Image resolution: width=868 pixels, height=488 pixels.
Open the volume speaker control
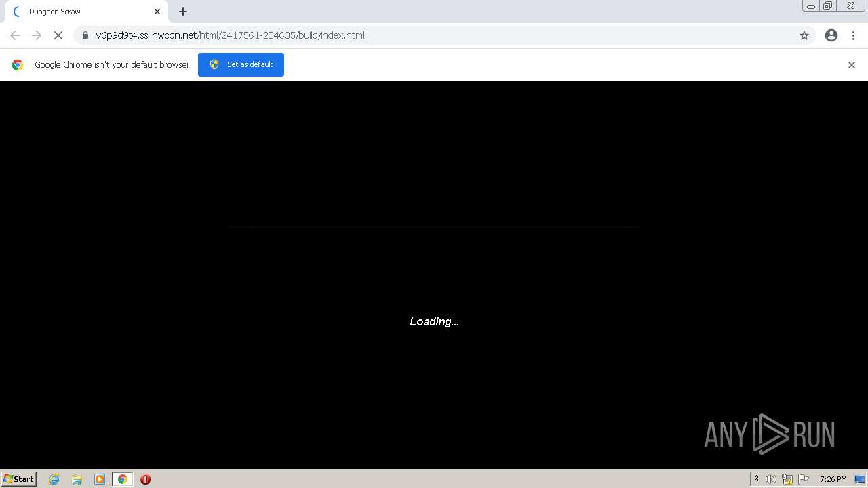tap(771, 479)
